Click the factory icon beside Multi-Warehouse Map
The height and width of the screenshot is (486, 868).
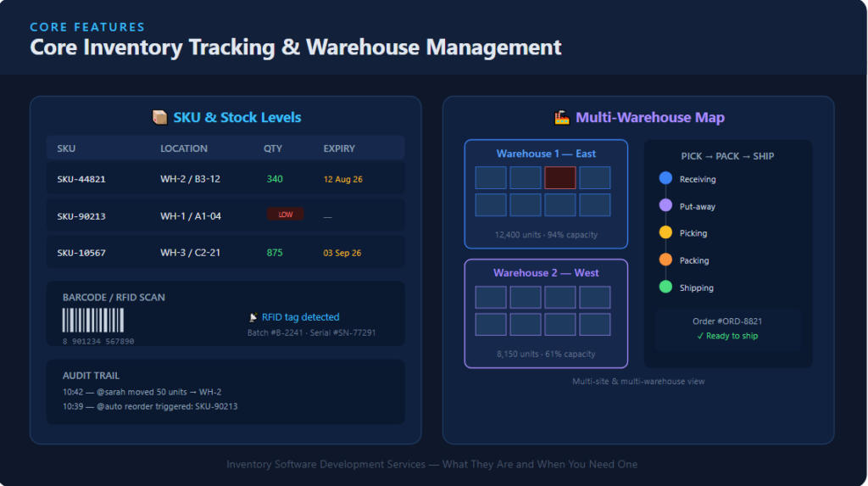(562, 118)
